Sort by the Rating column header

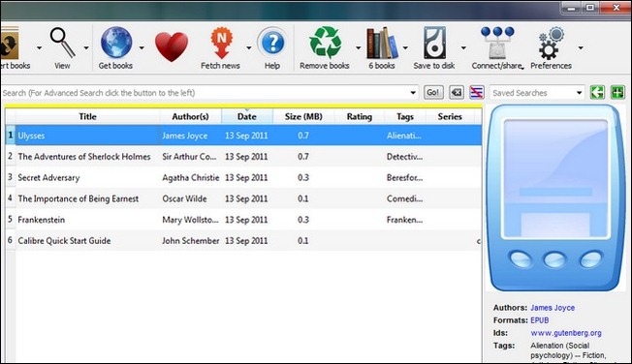point(359,116)
